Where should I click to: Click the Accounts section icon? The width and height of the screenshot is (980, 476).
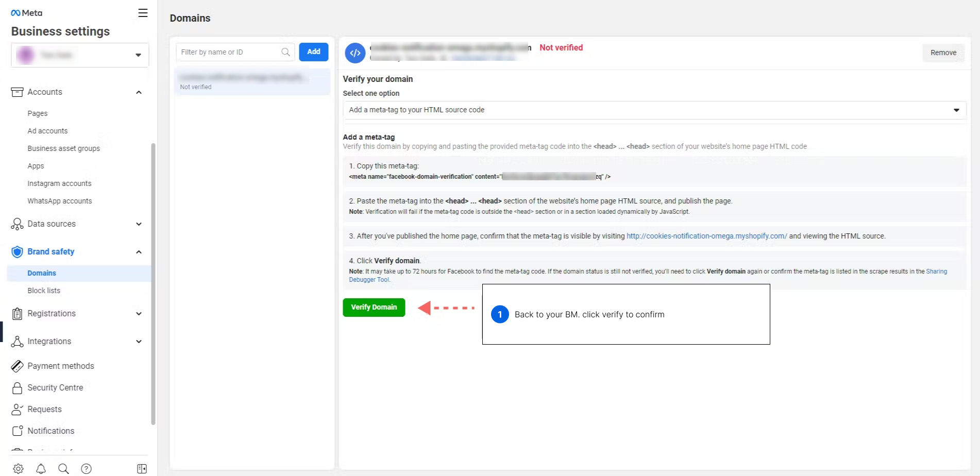click(x=17, y=92)
